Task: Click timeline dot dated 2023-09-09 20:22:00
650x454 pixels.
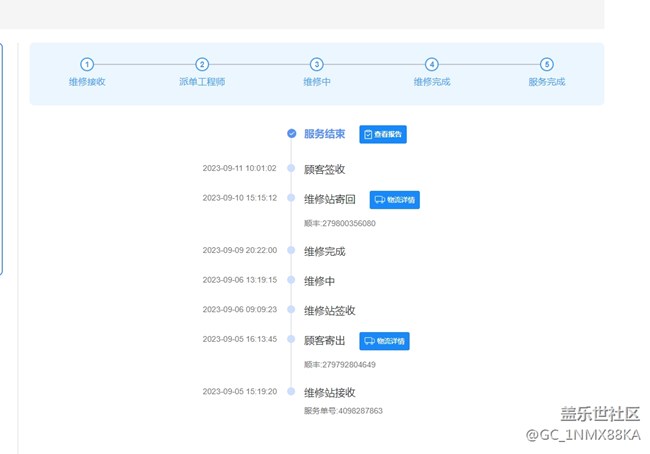Action: pyautogui.click(x=291, y=251)
